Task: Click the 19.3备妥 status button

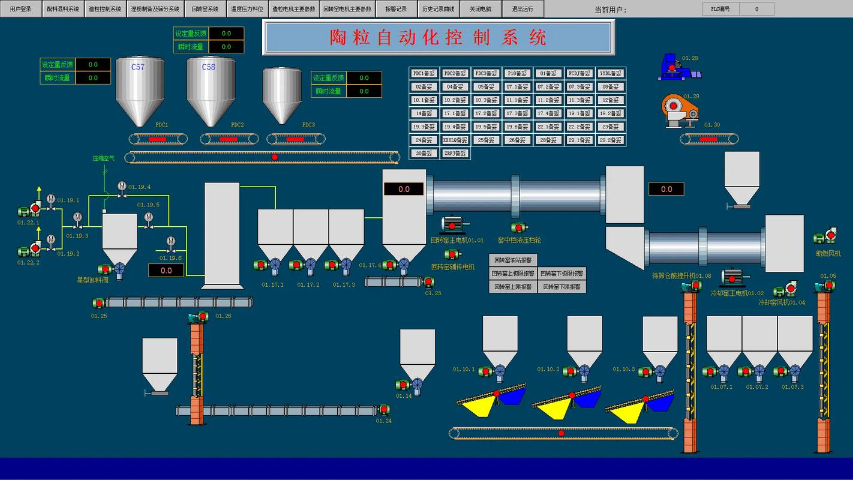Action: [x=423, y=127]
